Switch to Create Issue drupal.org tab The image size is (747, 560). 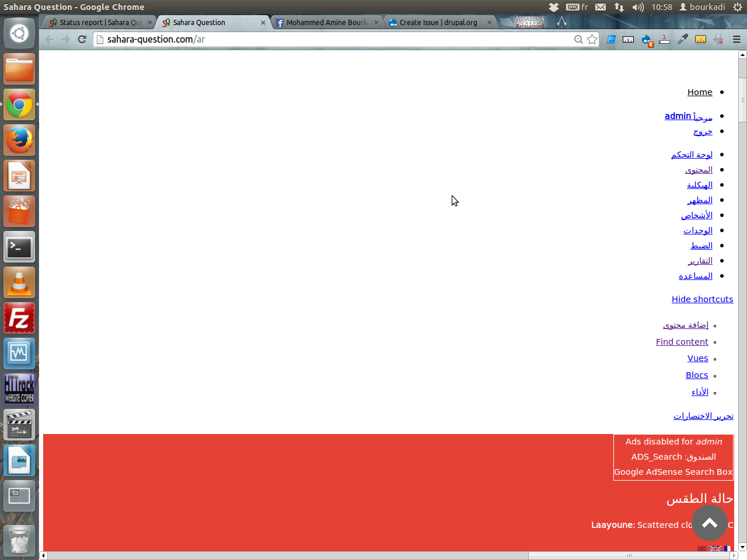click(x=439, y=22)
